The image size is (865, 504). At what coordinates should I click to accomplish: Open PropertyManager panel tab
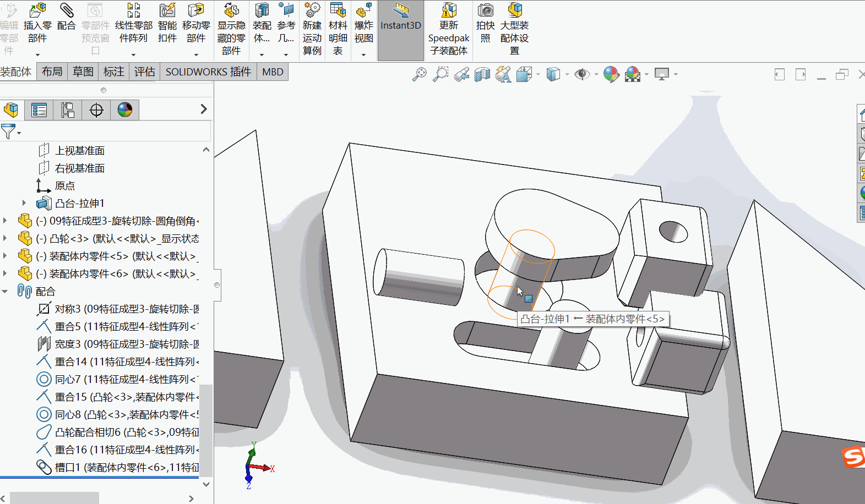pos(39,110)
